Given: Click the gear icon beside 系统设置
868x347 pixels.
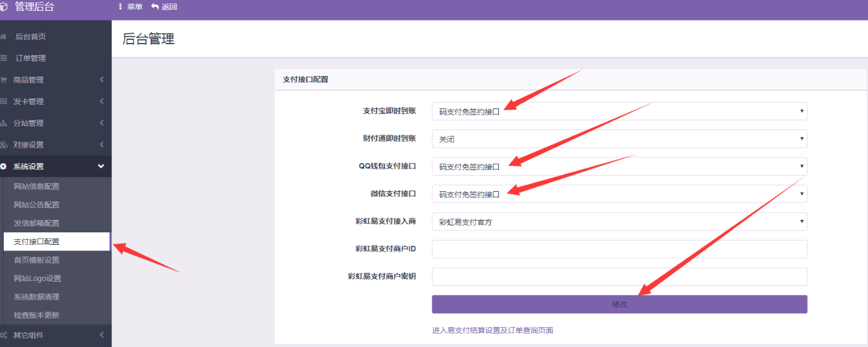Looking at the screenshot, I should (x=4, y=166).
